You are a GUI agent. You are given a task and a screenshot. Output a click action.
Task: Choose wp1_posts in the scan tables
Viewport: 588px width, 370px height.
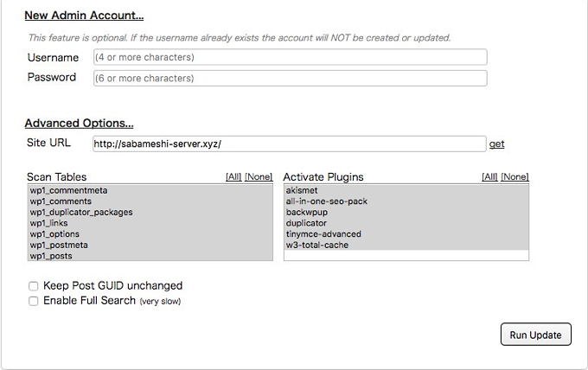tap(51, 256)
